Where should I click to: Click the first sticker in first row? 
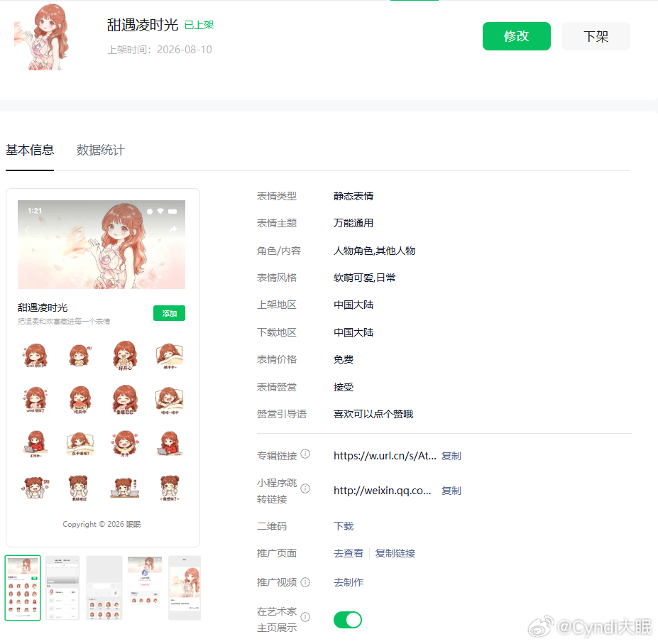click(x=35, y=356)
